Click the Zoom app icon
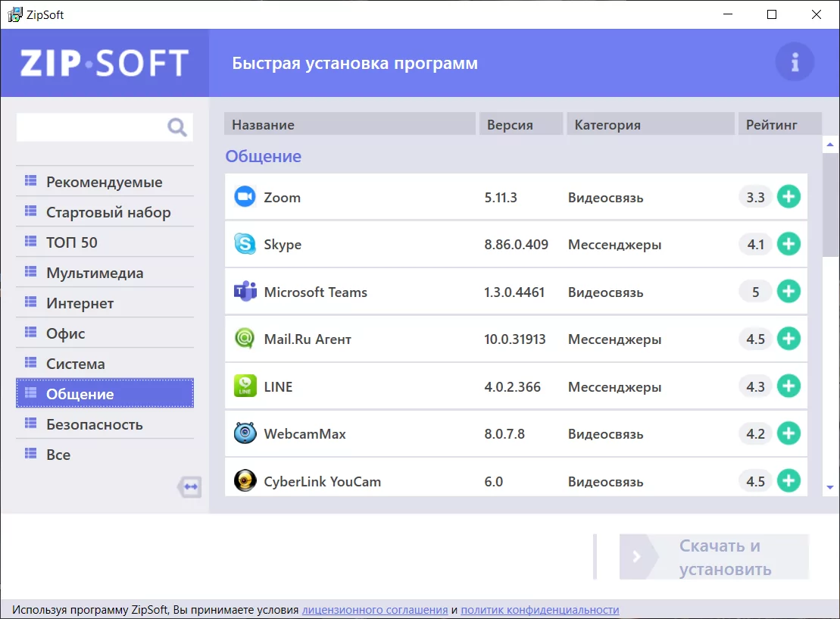The image size is (840, 619). 245,197
